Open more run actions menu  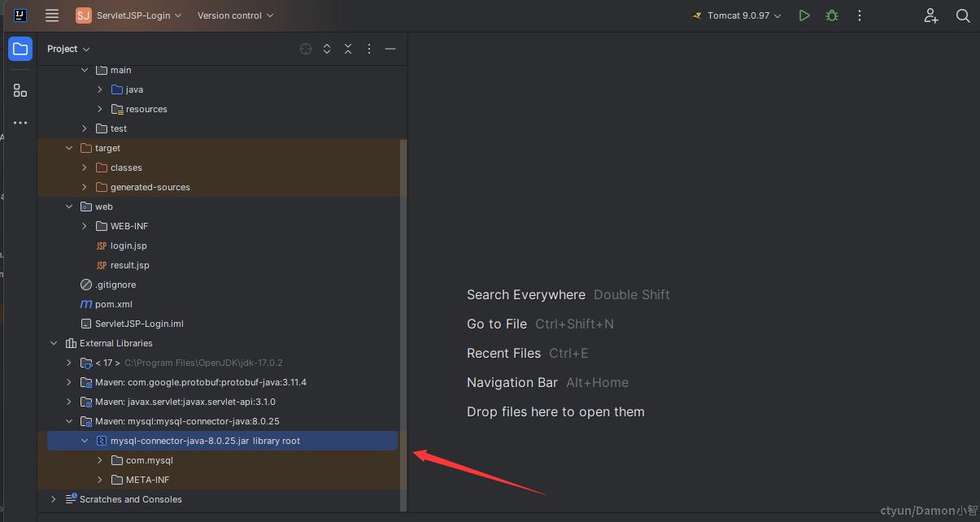pos(860,15)
